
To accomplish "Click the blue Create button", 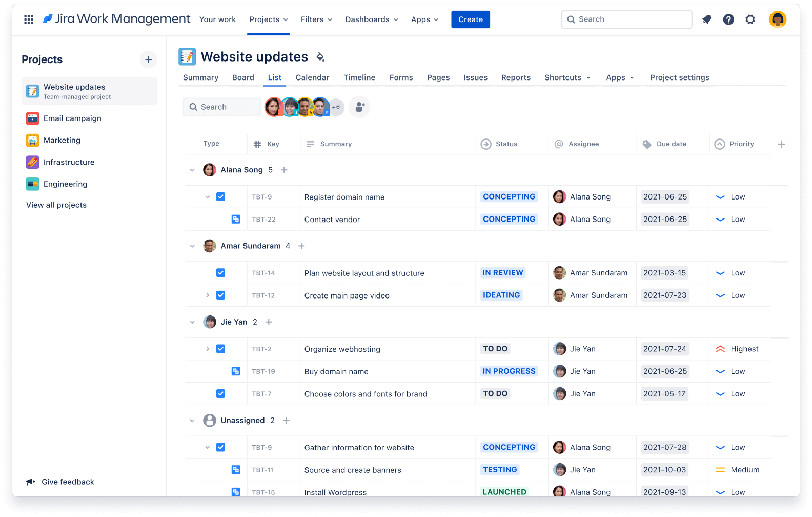I will 470,19.
